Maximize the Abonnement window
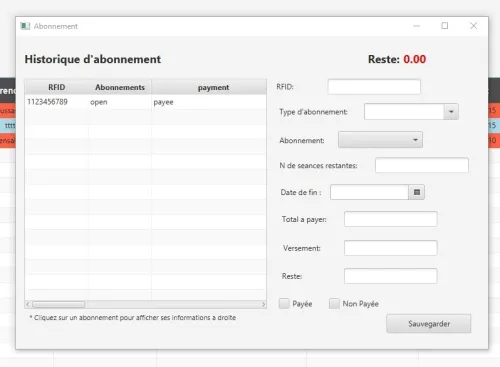Image resolution: width=500 pixels, height=367 pixels. 445,26
